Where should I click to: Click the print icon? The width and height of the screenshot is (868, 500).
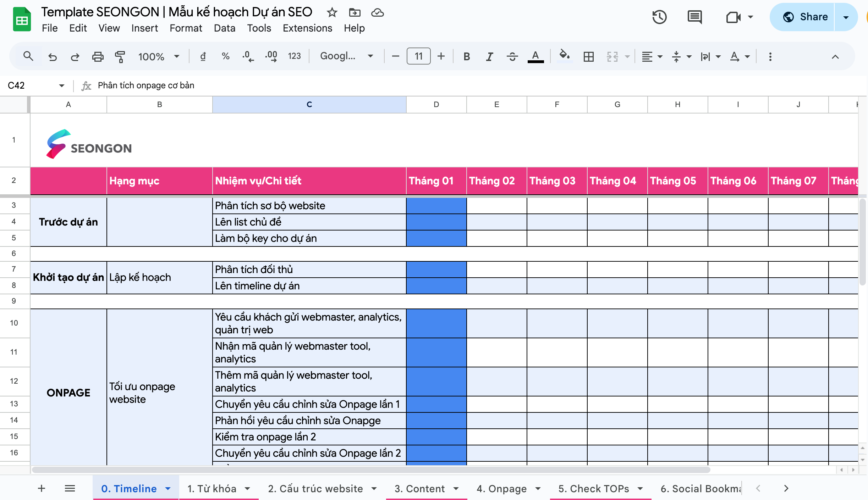tap(98, 56)
